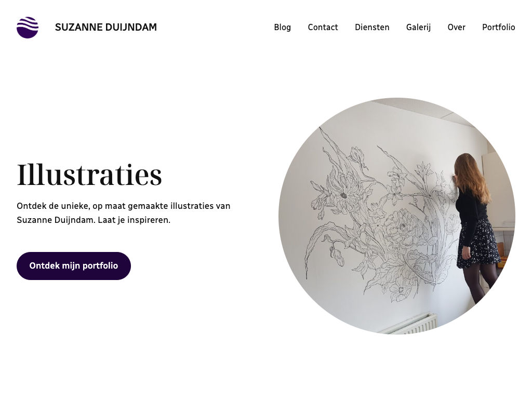Select Diensten in the navigation
The image size is (532, 399).
tap(372, 27)
